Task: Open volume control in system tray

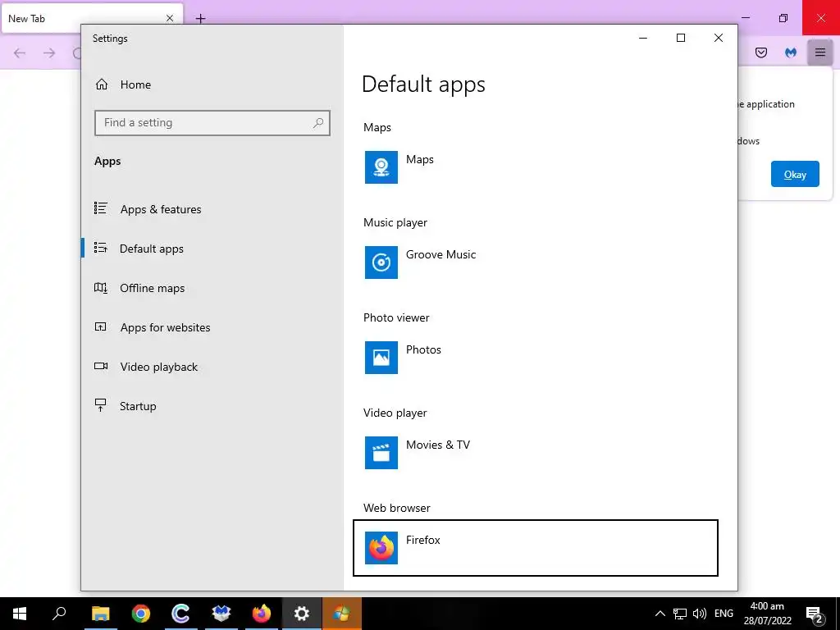Action: click(x=699, y=614)
